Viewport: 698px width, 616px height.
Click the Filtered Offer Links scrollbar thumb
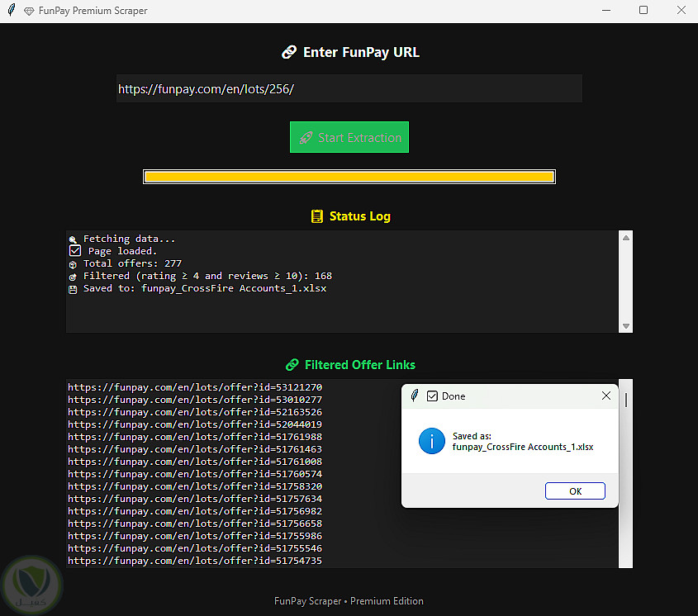tap(626, 400)
